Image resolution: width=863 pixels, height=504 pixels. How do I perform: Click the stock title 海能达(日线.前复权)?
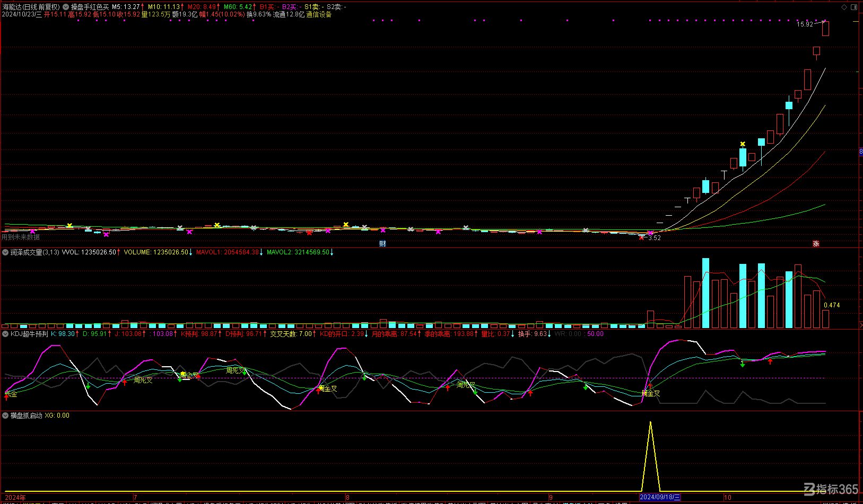pos(31,7)
